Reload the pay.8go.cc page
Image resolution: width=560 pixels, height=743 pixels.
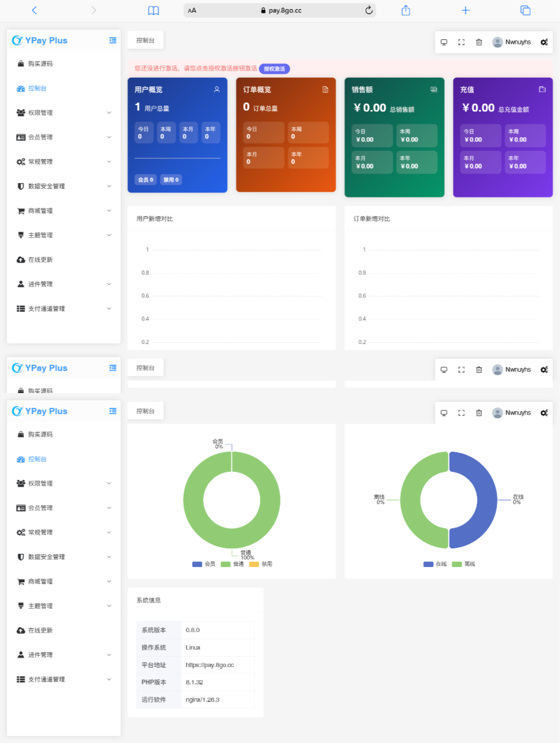point(369,10)
